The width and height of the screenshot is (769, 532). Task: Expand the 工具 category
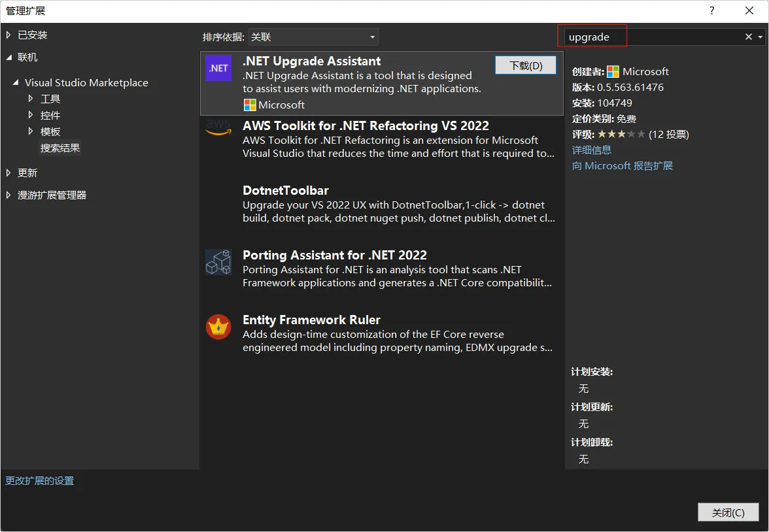[x=30, y=99]
